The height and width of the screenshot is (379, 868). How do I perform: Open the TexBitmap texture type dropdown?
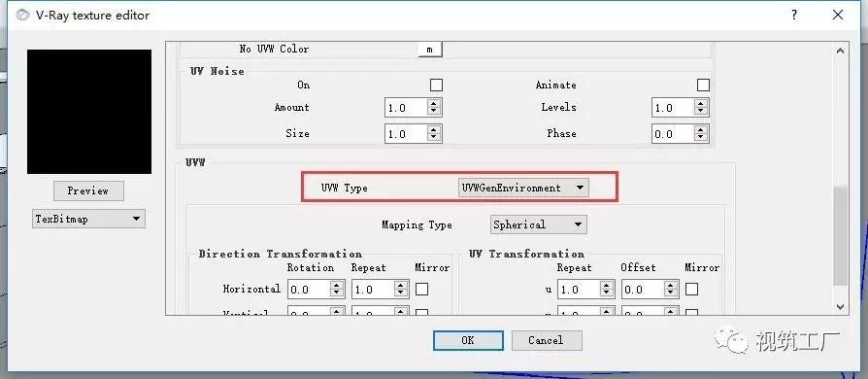pyautogui.click(x=88, y=219)
